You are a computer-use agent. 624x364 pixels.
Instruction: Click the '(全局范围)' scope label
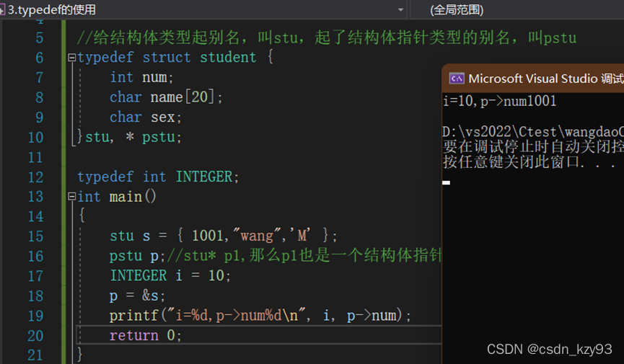[x=457, y=9]
